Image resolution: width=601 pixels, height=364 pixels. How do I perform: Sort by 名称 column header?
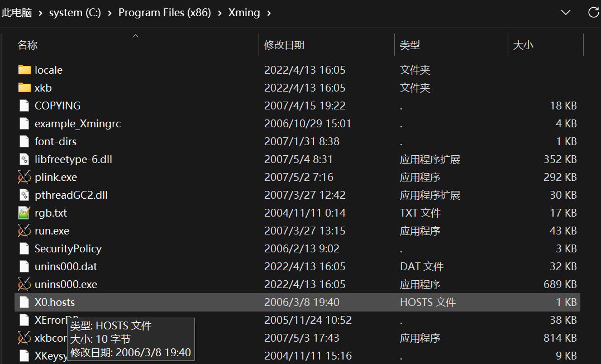tap(27, 45)
